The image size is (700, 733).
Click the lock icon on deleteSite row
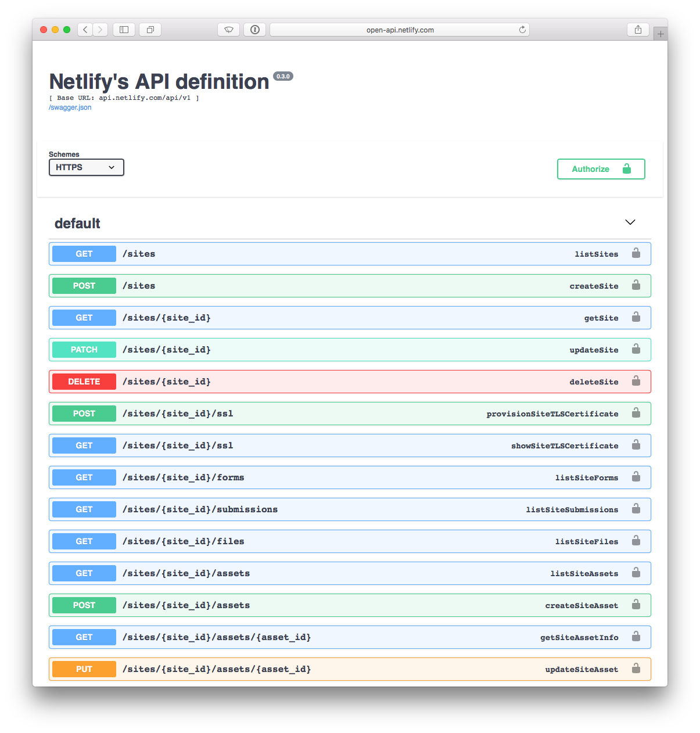(x=636, y=381)
